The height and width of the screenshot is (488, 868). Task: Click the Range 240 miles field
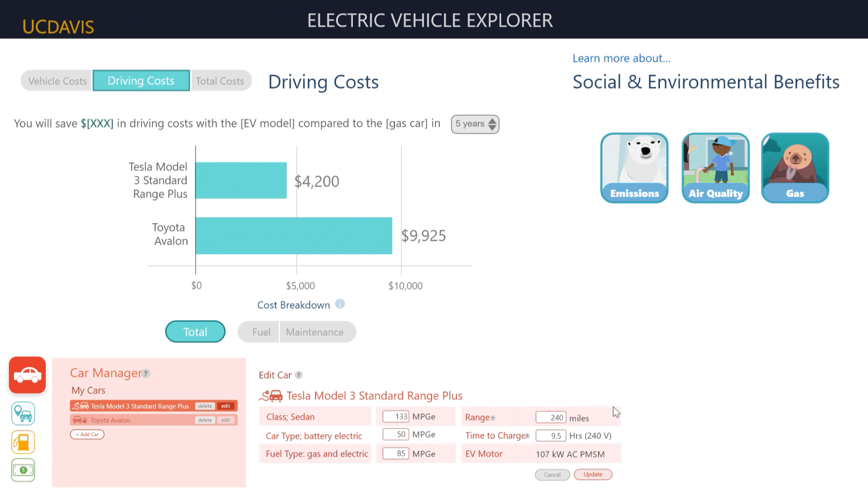[551, 418]
